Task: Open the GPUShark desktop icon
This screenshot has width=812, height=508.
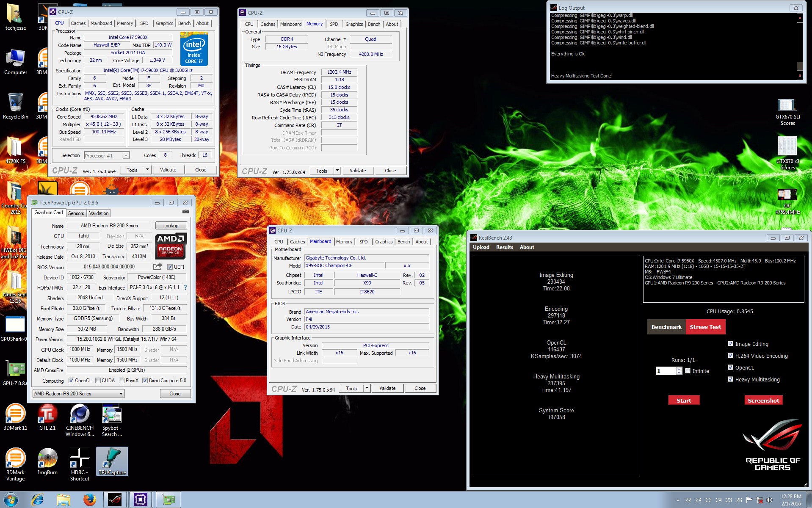Action: (x=15, y=328)
